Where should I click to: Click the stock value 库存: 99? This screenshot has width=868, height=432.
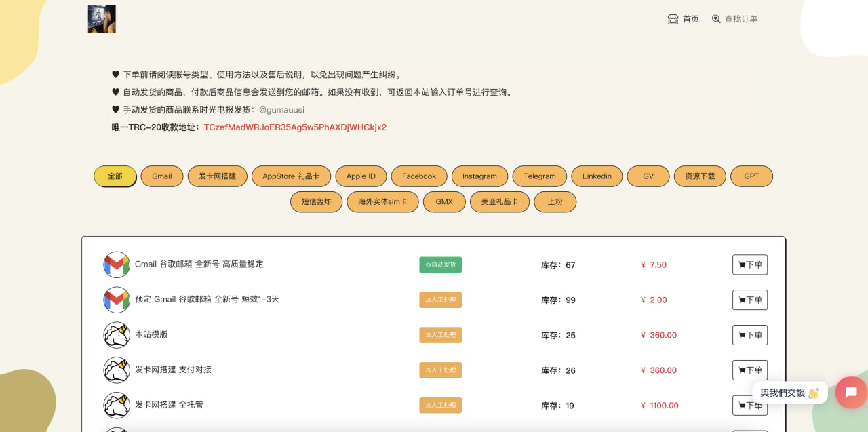(x=558, y=300)
